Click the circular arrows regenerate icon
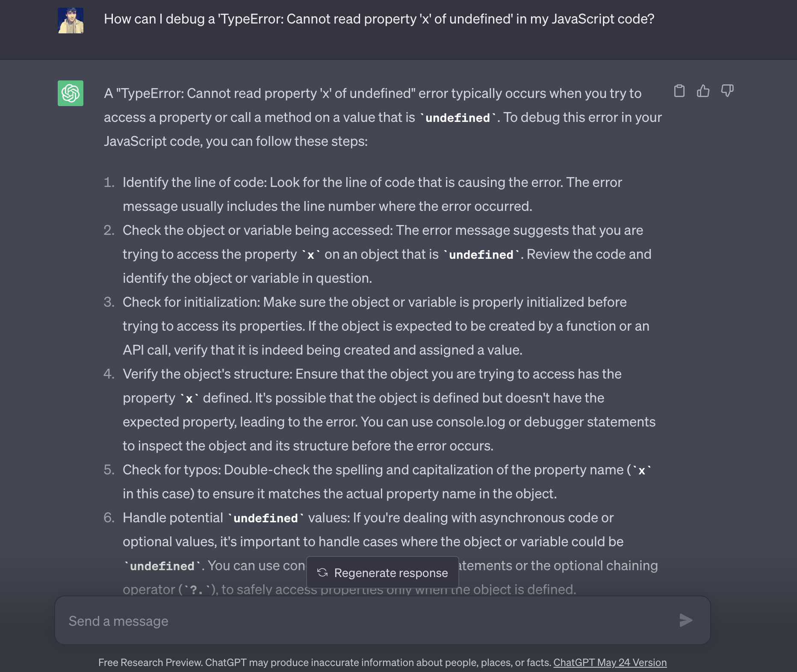Screen dimensions: 797x672 coord(322,573)
